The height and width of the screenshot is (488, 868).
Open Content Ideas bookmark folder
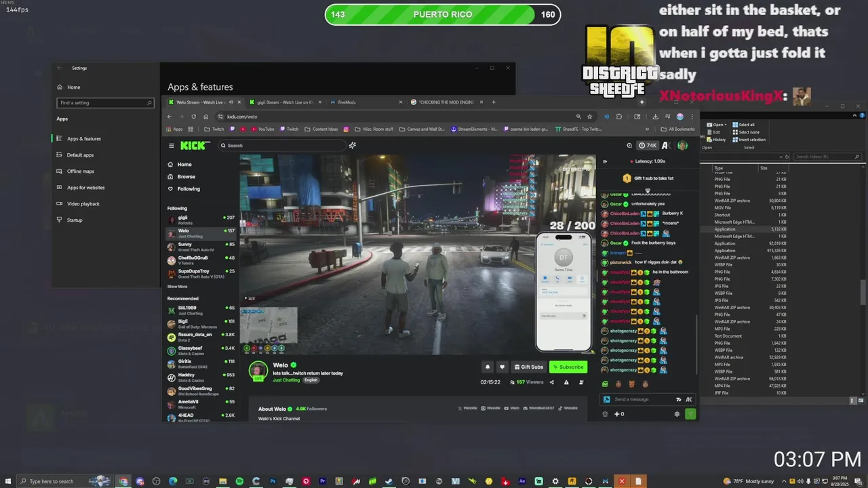click(321, 129)
